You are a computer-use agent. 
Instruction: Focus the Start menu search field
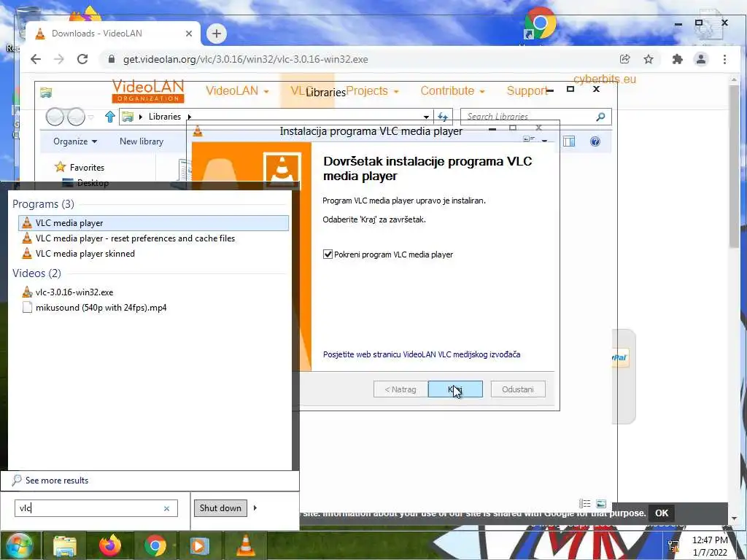[x=96, y=508]
